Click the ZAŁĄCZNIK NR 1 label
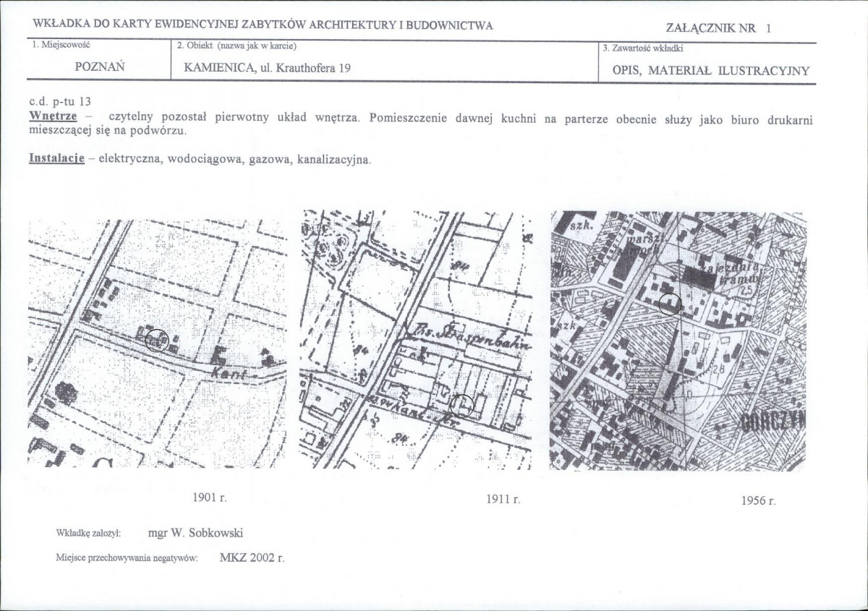The width and height of the screenshot is (868, 611). [718, 29]
